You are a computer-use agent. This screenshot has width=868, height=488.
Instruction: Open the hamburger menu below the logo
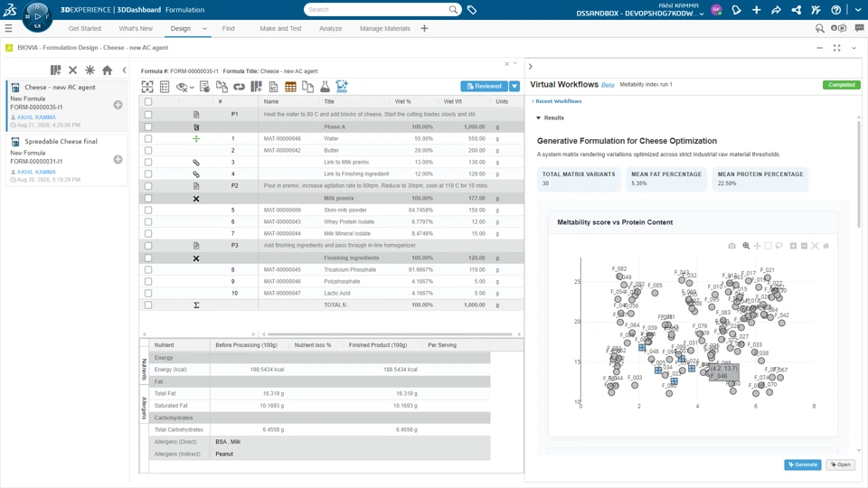click(x=8, y=28)
